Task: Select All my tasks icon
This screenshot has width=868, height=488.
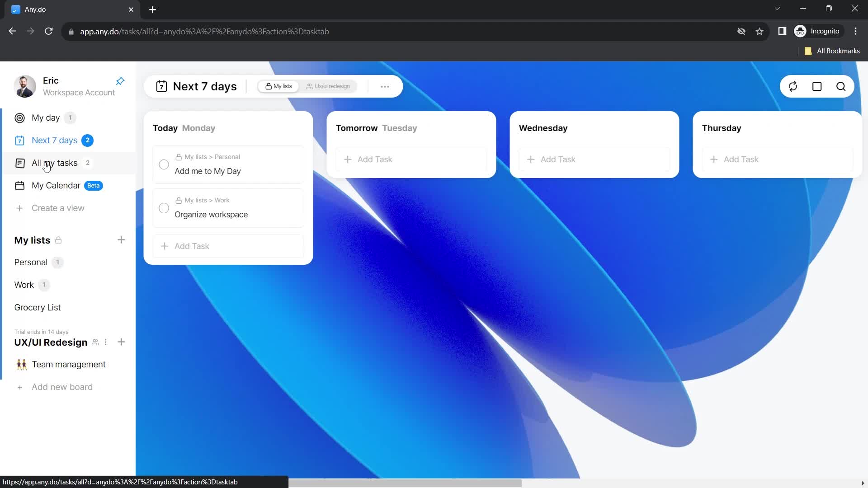Action: click(19, 163)
